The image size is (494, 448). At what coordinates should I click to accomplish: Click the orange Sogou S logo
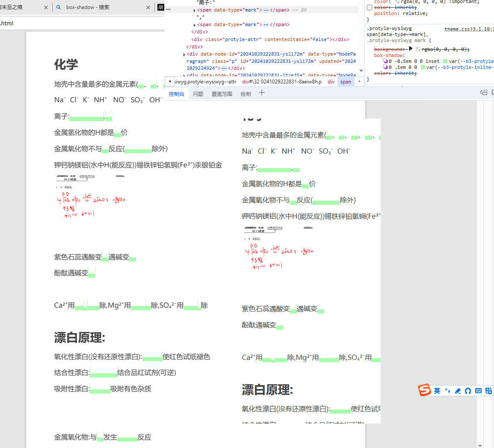[425, 390]
